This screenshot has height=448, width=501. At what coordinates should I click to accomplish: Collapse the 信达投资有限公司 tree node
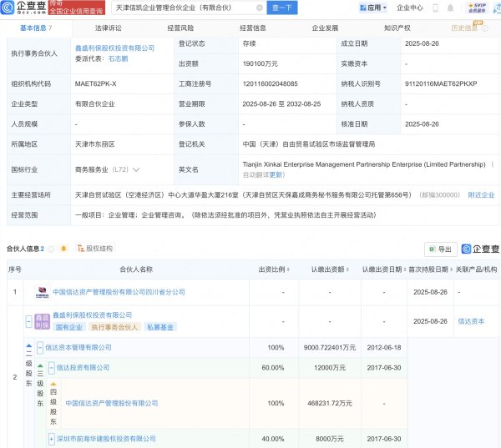51,367
